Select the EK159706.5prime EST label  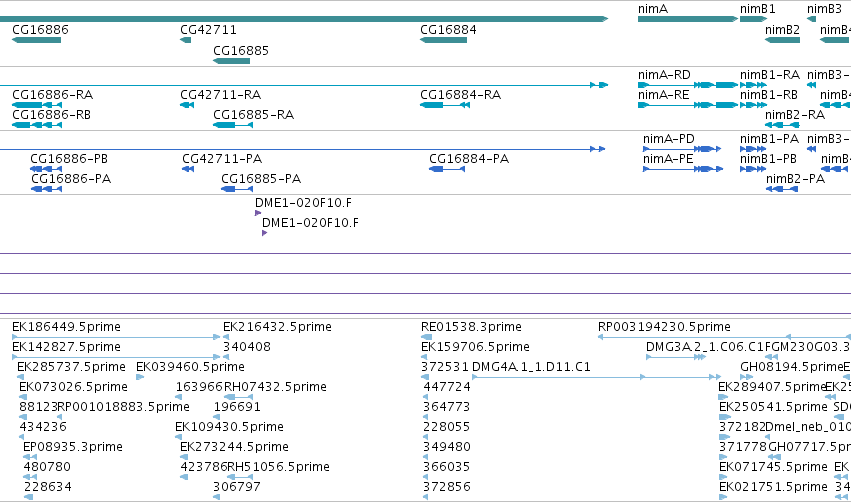pos(475,347)
